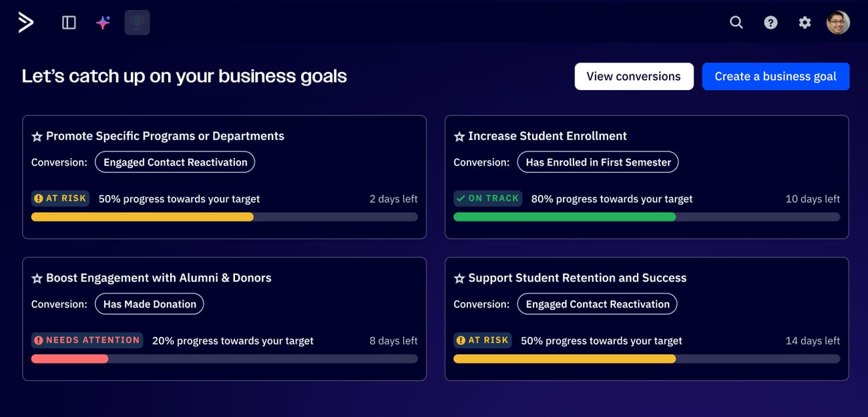
Task: Open the Has Enrolled in First Semester conversion selector
Action: click(598, 161)
